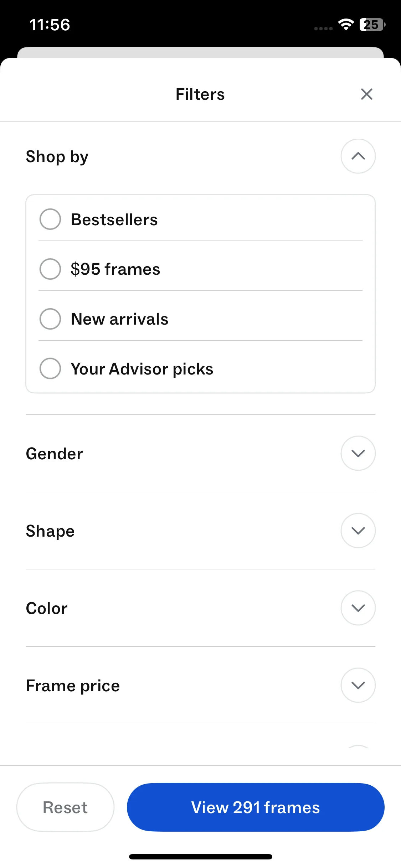Expand the Gender filter chevron
This screenshot has height=868, width=401.
point(358,453)
